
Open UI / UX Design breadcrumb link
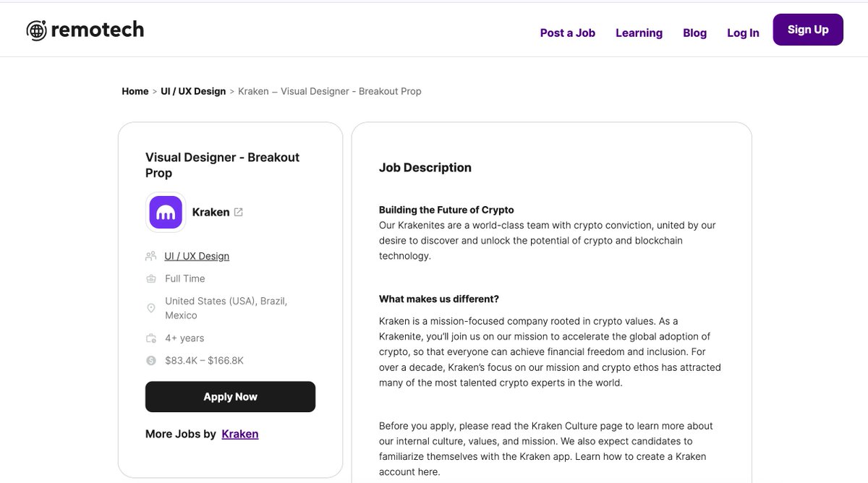[193, 91]
